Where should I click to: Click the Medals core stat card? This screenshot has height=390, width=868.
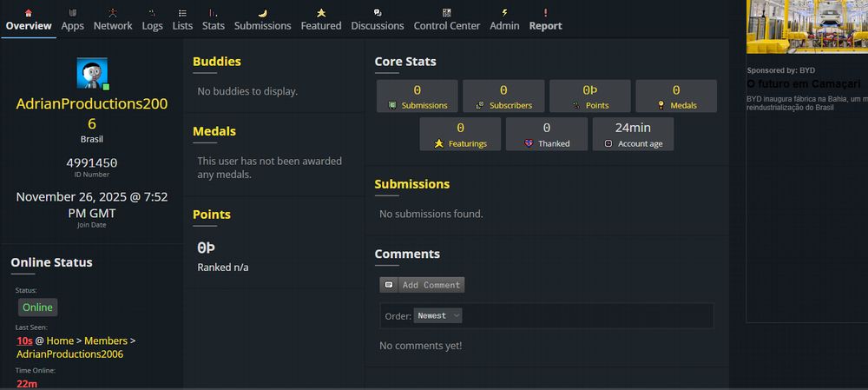pos(676,96)
